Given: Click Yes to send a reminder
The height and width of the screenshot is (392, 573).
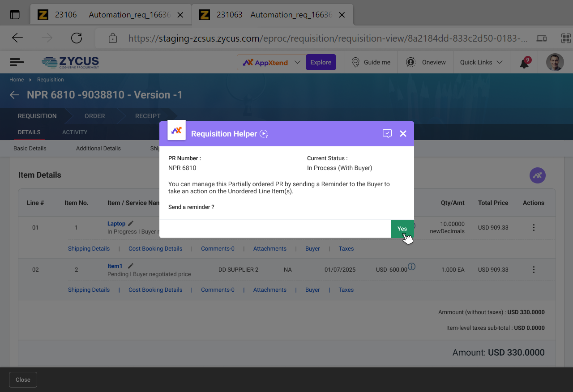Looking at the screenshot, I should point(402,229).
